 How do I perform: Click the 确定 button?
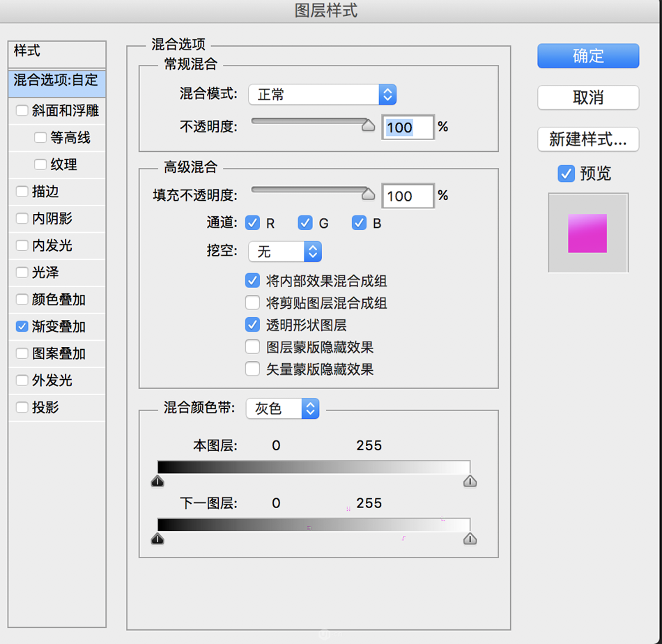pos(588,56)
